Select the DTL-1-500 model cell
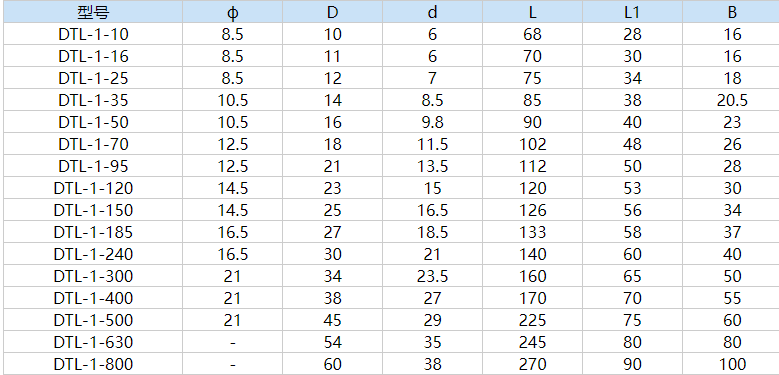Image resolution: width=779 pixels, height=375 pixels. click(x=93, y=320)
